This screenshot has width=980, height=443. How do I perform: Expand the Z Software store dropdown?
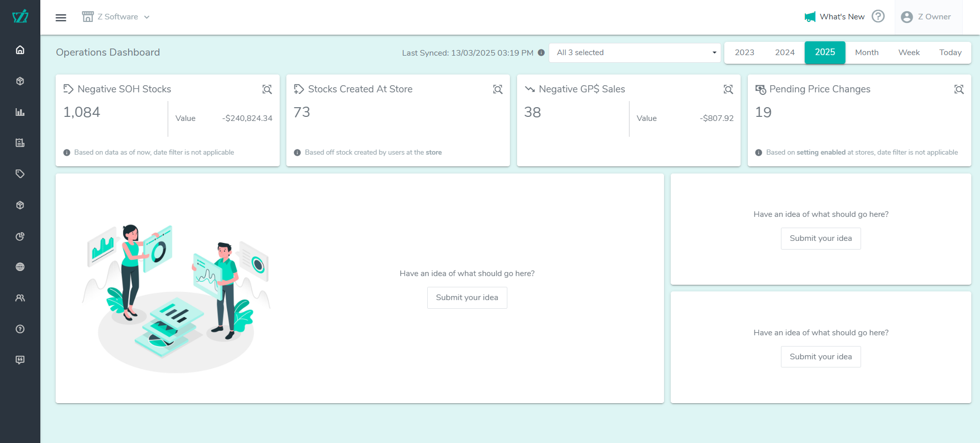[116, 17]
